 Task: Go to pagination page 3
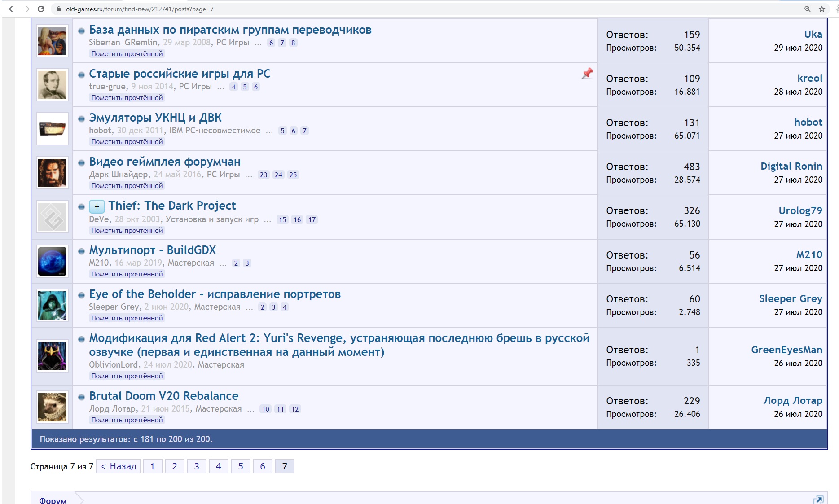click(197, 466)
